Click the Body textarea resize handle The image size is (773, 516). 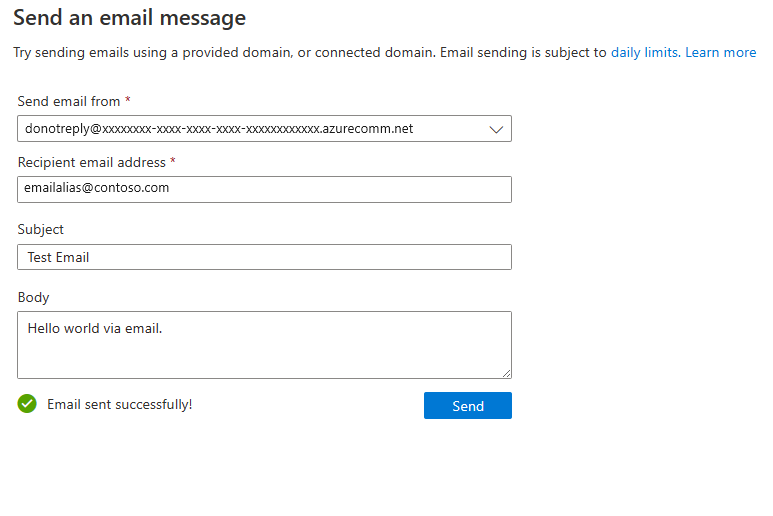pyautogui.click(x=506, y=373)
